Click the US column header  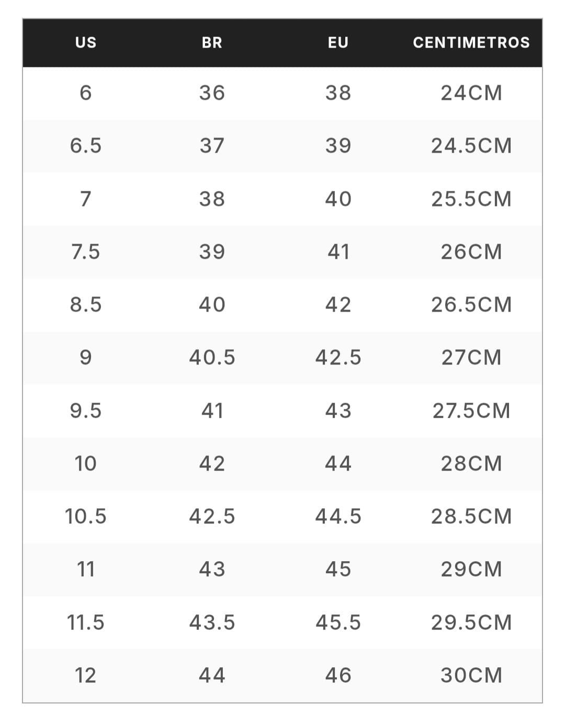86,42
